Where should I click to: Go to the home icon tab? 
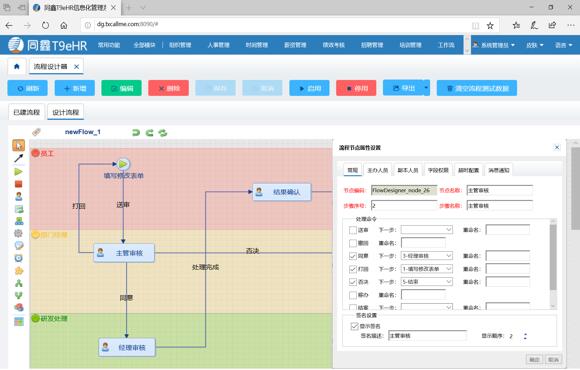[x=17, y=67]
